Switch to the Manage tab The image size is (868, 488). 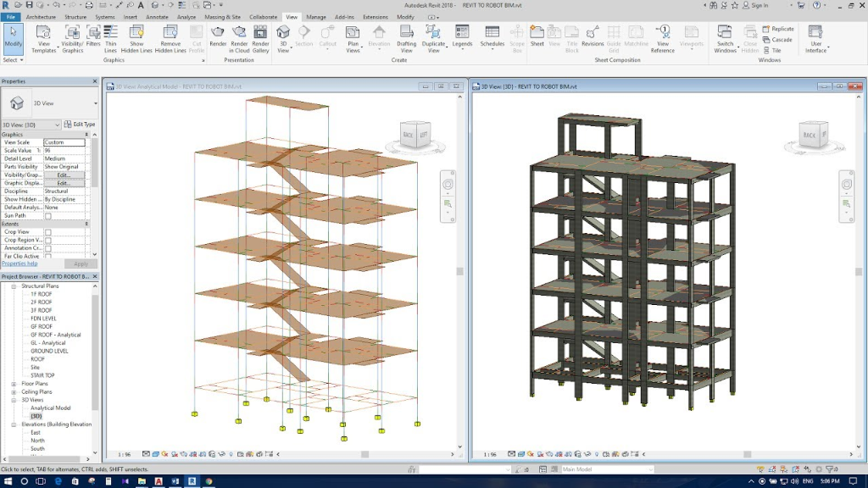pyautogui.click(x=316, y=17)
